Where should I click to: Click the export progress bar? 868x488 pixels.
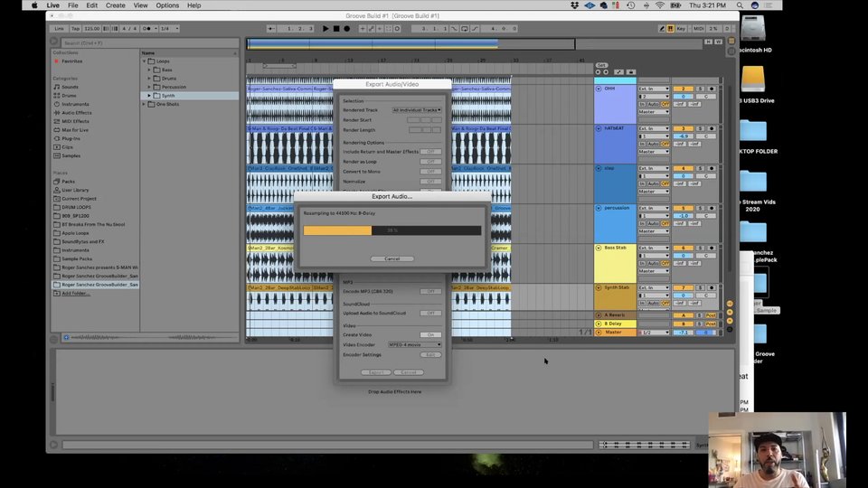coord(392,230)
